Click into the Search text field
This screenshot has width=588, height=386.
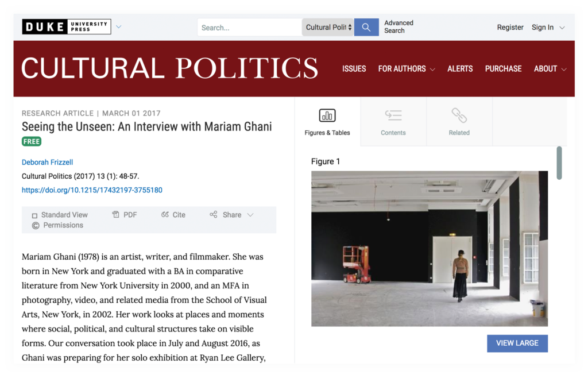[249, 27]
